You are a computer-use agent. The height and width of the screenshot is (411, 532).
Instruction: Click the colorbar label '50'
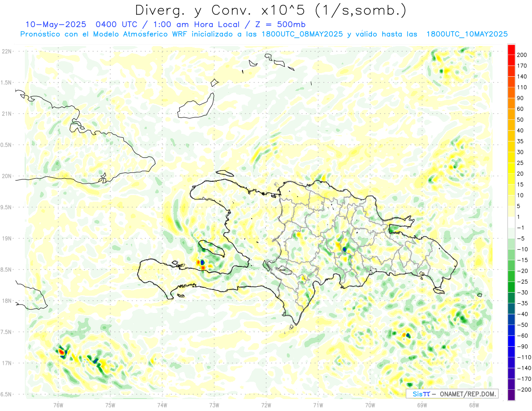click(520, 120)
